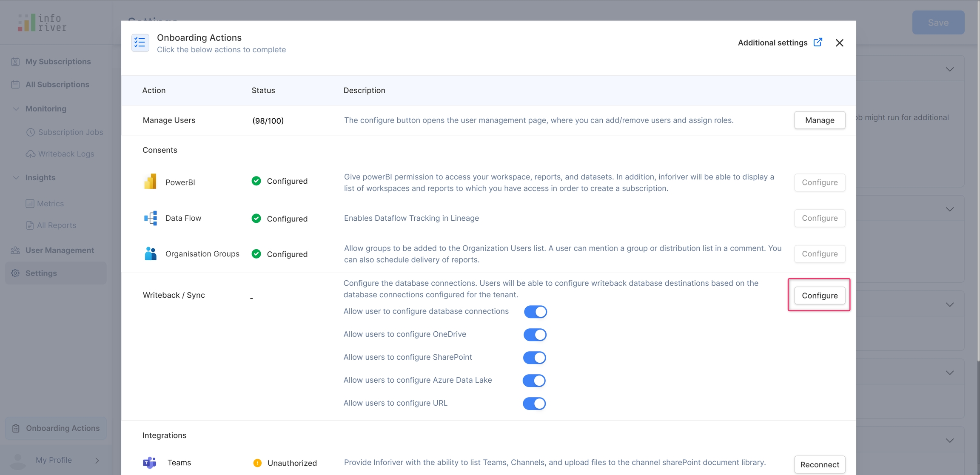
Task: Click the Additional settings external link icon
Action: [818, 42]
